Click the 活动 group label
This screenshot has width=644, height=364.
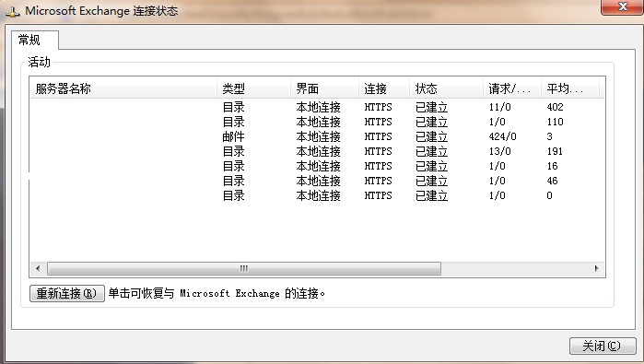(x=39, y=62)
